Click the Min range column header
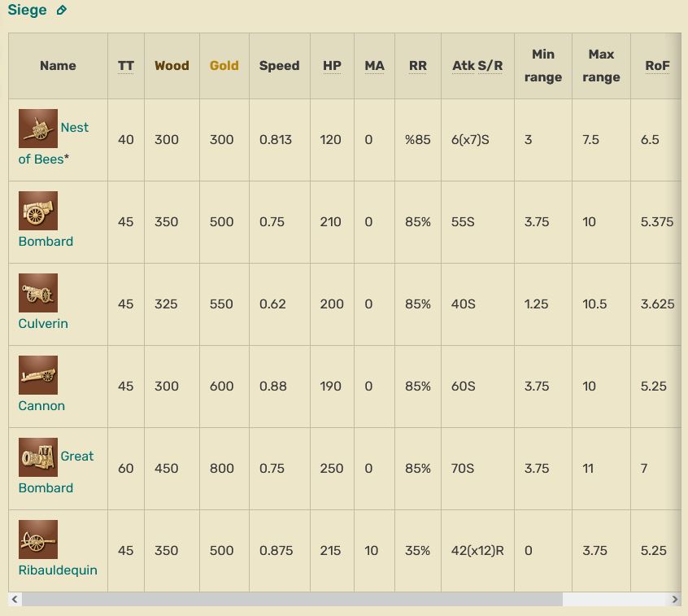This screenshot has width=688, height=616. point(542,65)
